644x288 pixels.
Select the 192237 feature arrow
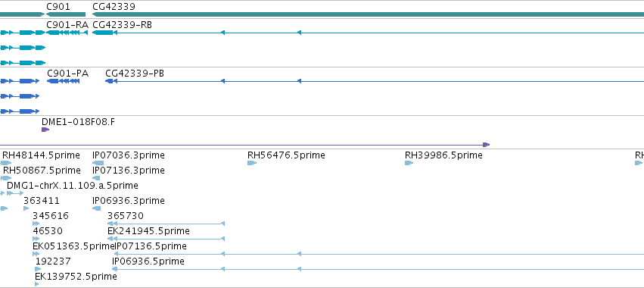tap(38, 269)
